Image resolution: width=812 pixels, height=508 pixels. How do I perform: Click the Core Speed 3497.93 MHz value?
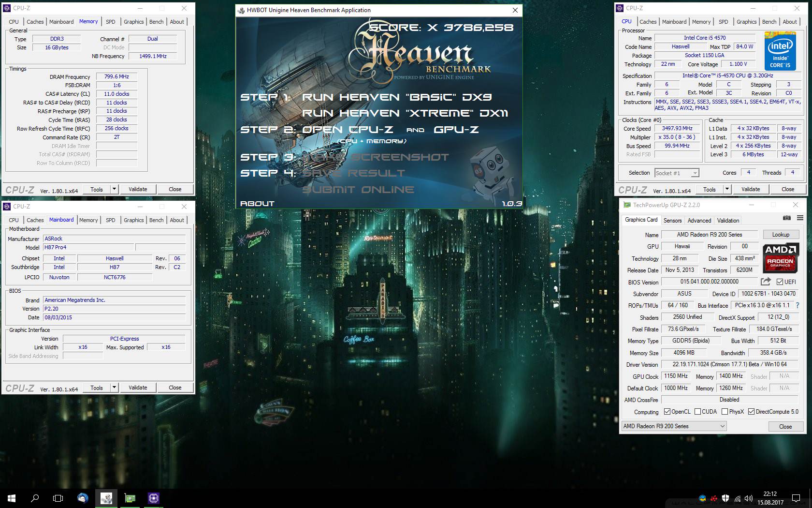[677, 128]
